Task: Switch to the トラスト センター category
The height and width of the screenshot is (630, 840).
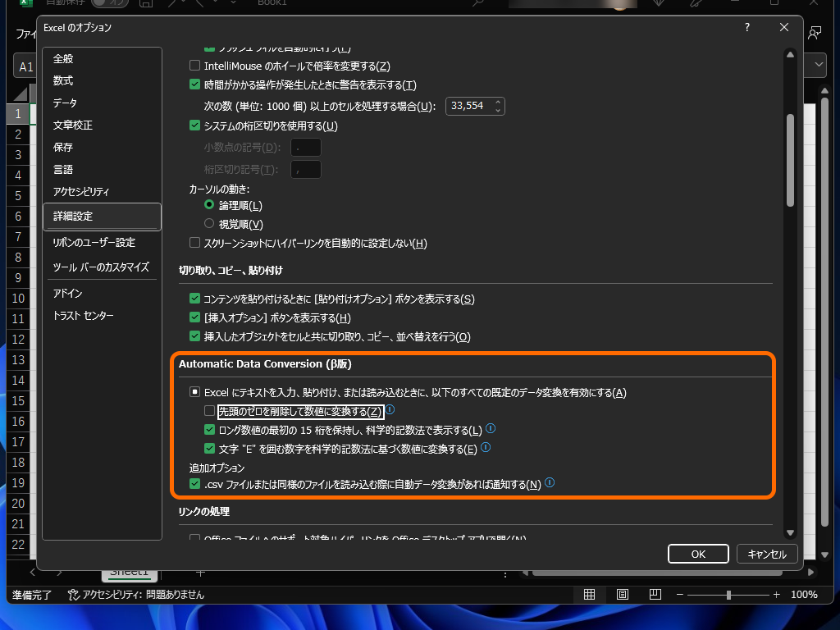Action: coord(82,315)
